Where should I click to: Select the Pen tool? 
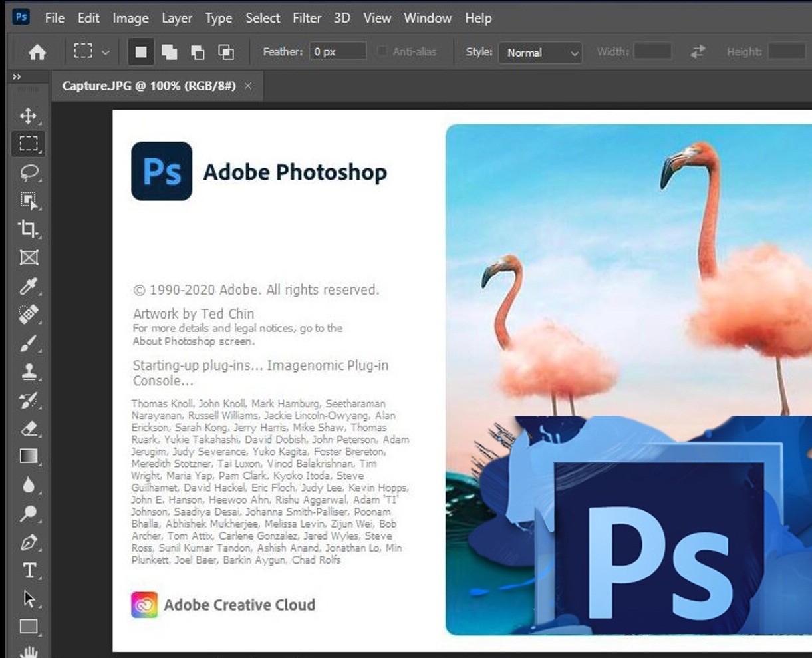[28, 542]
